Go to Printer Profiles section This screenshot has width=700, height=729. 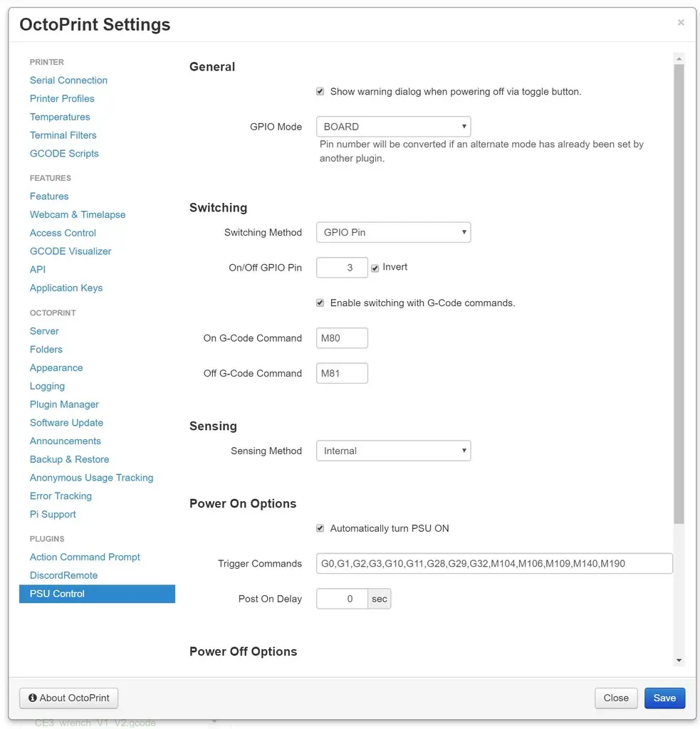point(62,98)
